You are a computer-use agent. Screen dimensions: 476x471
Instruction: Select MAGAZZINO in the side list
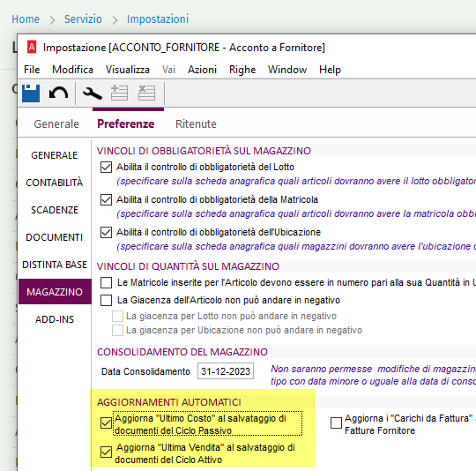pos(55,292)
